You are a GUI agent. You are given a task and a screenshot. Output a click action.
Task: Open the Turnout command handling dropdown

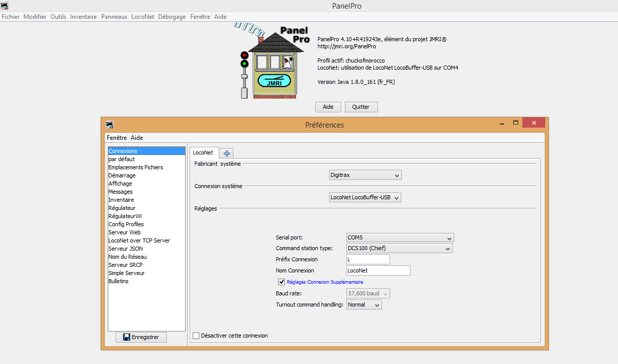[x=364, y=305]
